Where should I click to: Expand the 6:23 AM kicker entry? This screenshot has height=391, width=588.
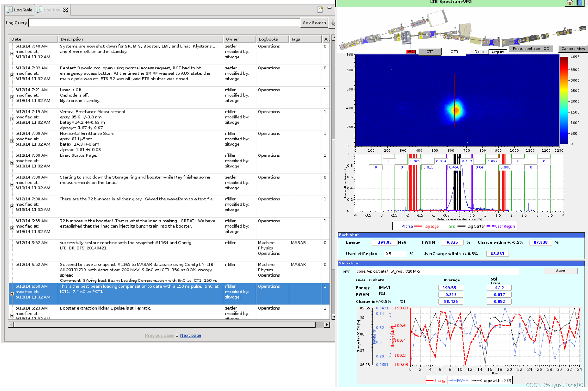click(12, 315)
